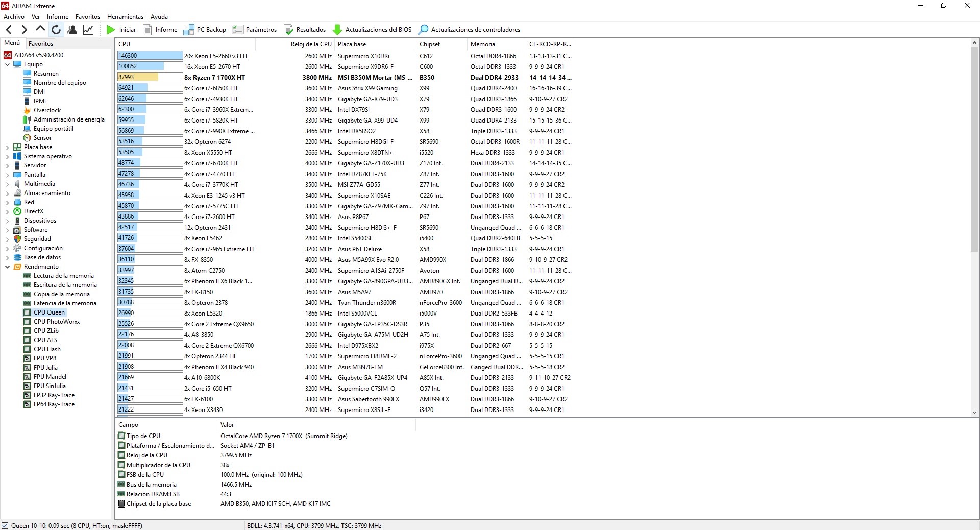The width and height of the screenshot is (980, 530).
Task: Toggle the status bar Queen checkbox
Action: click(x=5, y=525)
